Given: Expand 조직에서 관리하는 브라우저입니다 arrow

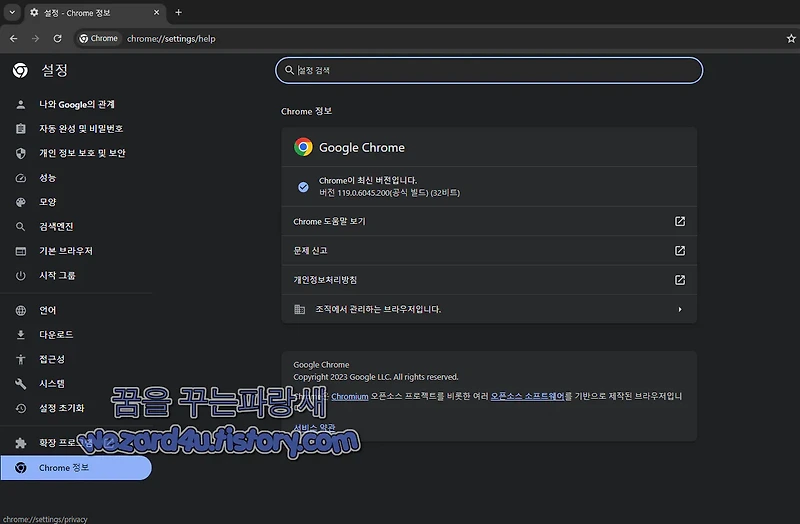Looking at the screenshot, I should (680, 309).
